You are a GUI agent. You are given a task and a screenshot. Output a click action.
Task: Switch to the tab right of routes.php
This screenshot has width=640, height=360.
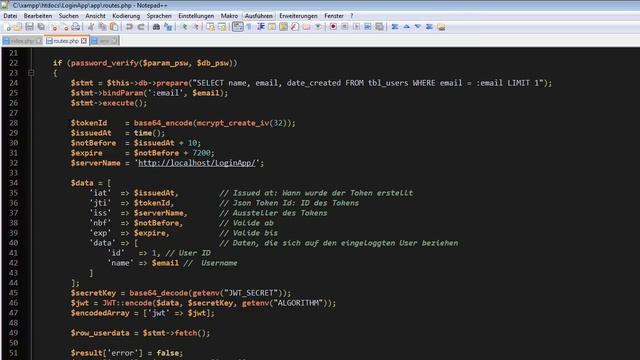[x=104, y=41]
